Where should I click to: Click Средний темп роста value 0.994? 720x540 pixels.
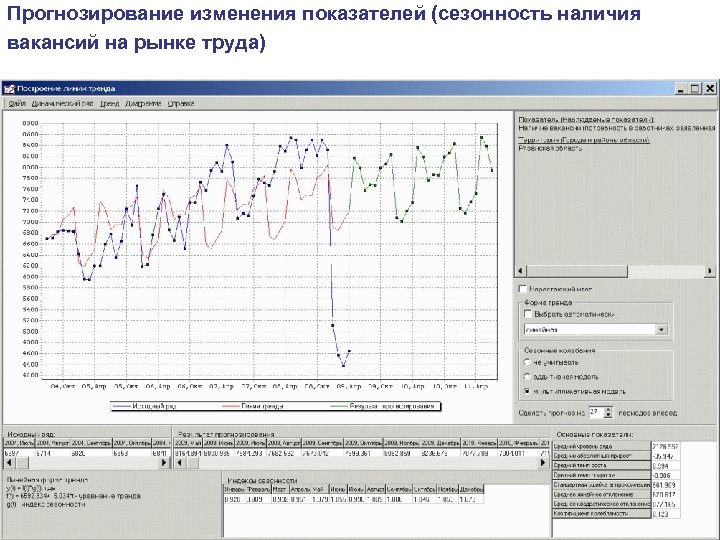(x=665, y=466)
